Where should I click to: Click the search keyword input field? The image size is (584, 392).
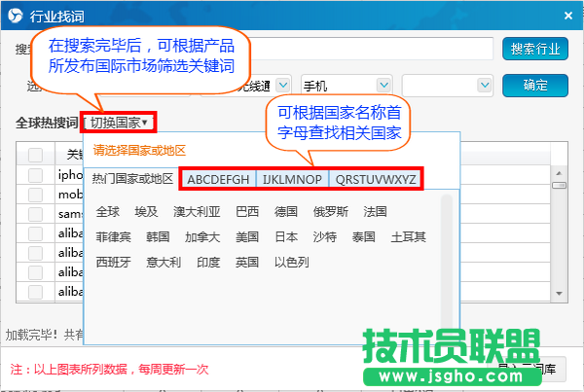[x=370, y=48]
